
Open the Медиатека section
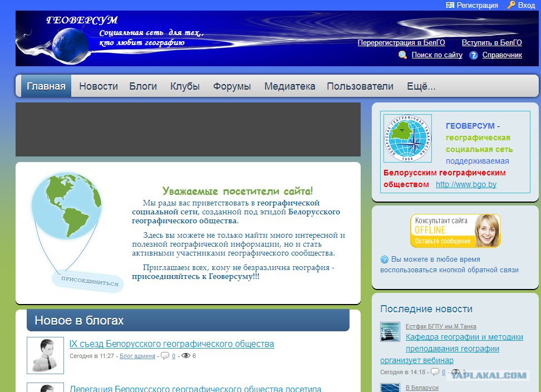[x=289, y=86]
